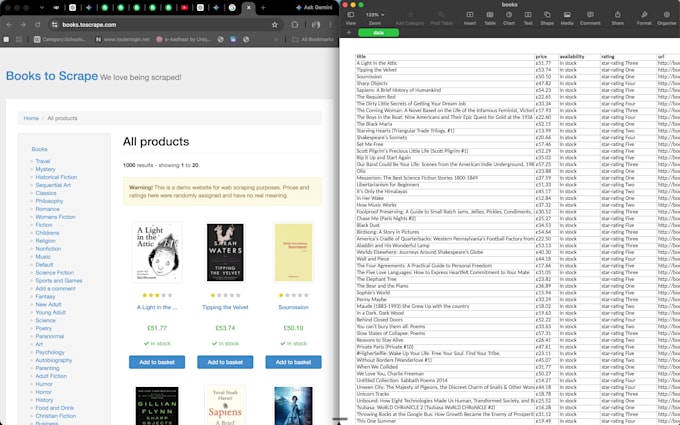The image size is (680, 425).
Task: Select the 'availability' column header cell
Action: [579, 56]
